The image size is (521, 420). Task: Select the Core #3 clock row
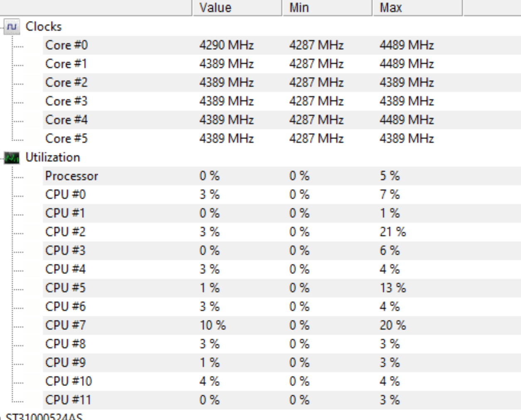[282, 101]
